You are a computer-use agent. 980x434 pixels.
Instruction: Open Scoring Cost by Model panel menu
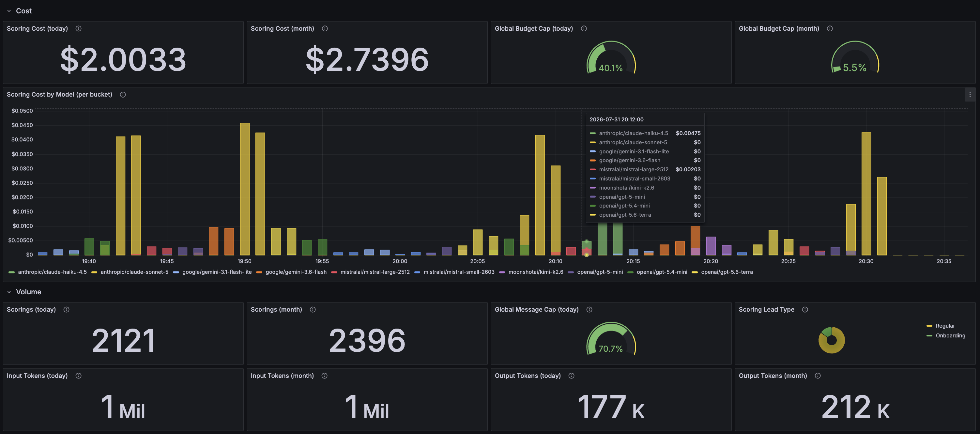coord(970,95)
